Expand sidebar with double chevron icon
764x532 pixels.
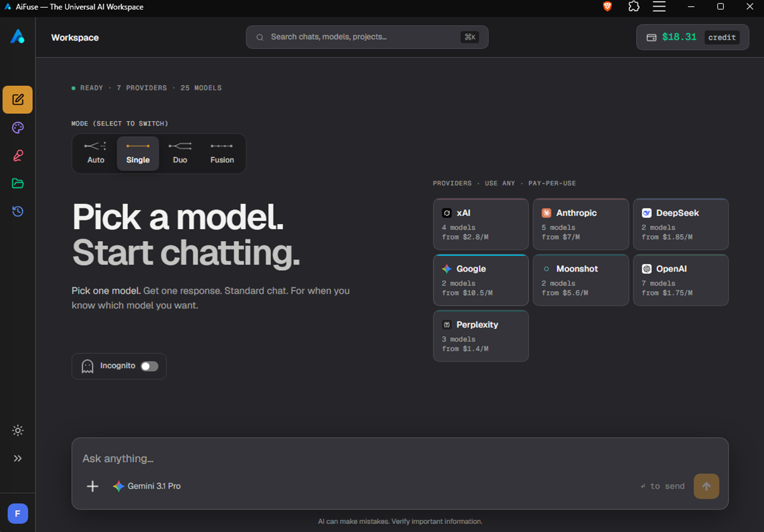pyautogui.click(x=17, y=458)
